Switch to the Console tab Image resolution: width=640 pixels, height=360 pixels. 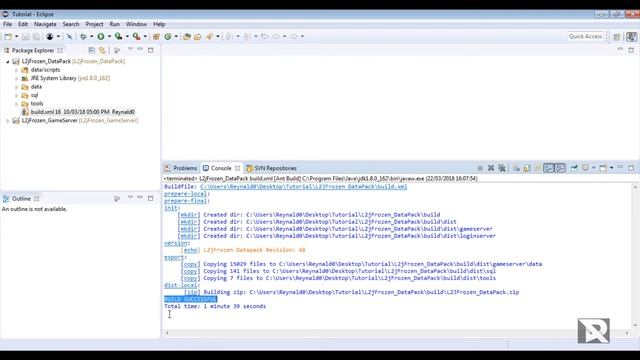click(221, 168)
